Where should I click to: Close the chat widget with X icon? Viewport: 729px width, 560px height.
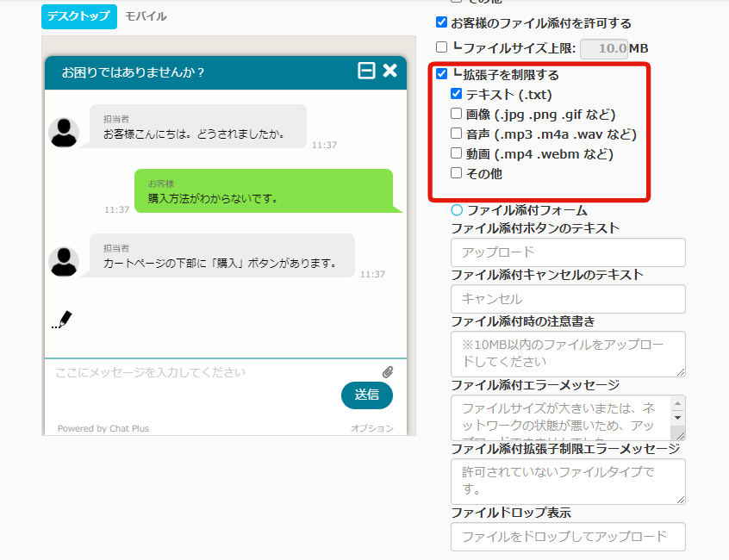pos(389,72)
